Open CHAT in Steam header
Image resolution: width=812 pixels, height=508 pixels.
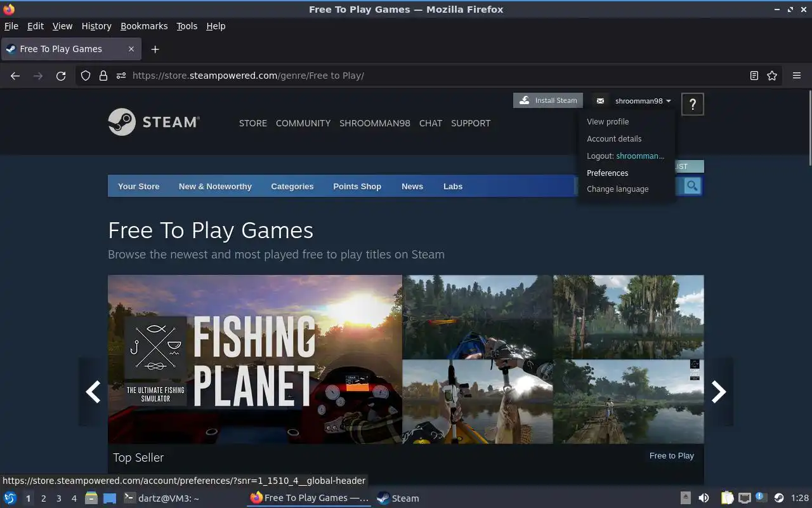(431, 123)
